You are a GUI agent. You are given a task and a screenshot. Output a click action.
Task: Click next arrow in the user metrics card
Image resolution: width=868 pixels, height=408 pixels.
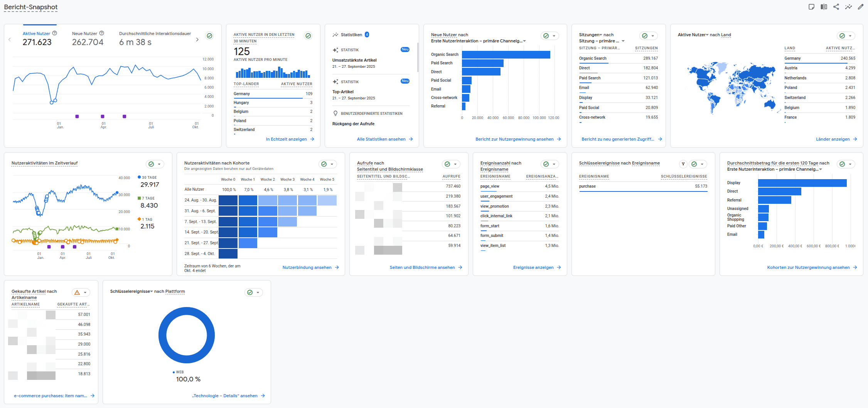point(197,40)
